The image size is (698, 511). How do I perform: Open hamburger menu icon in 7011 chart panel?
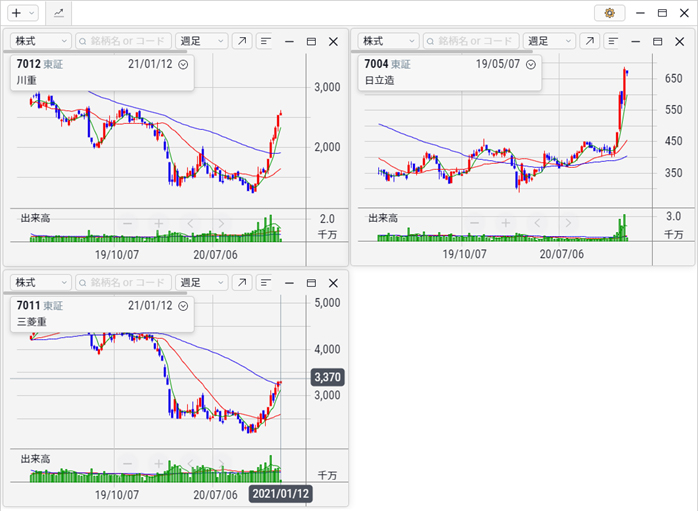click(265, 283)
